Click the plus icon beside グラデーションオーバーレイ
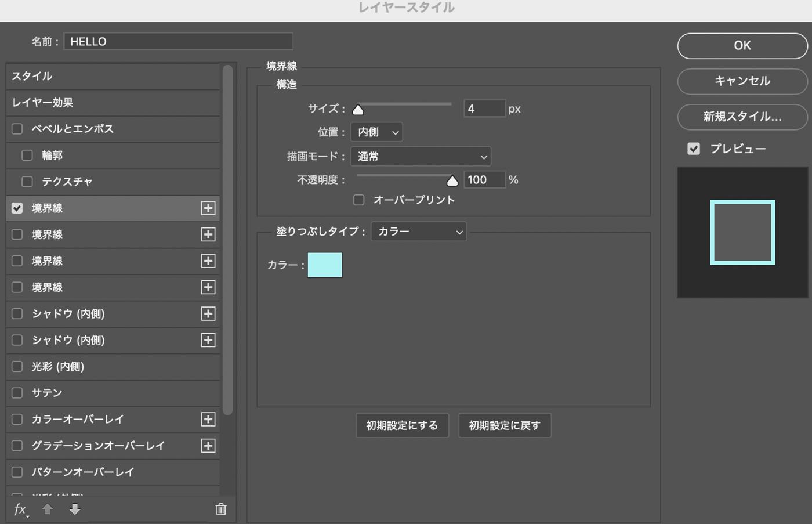 (208, 446)
